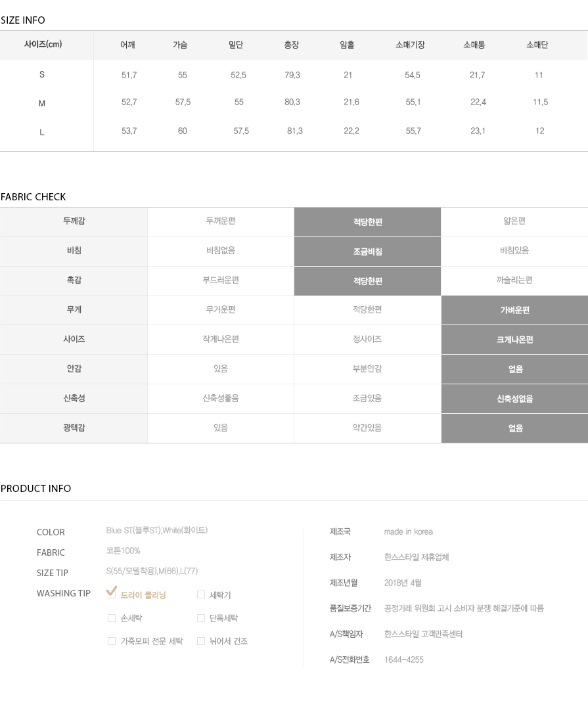Click manufacturer 한스스타일 제휴업체
The width and height of the screenshot is (588, 716).
tap(417, 557)
